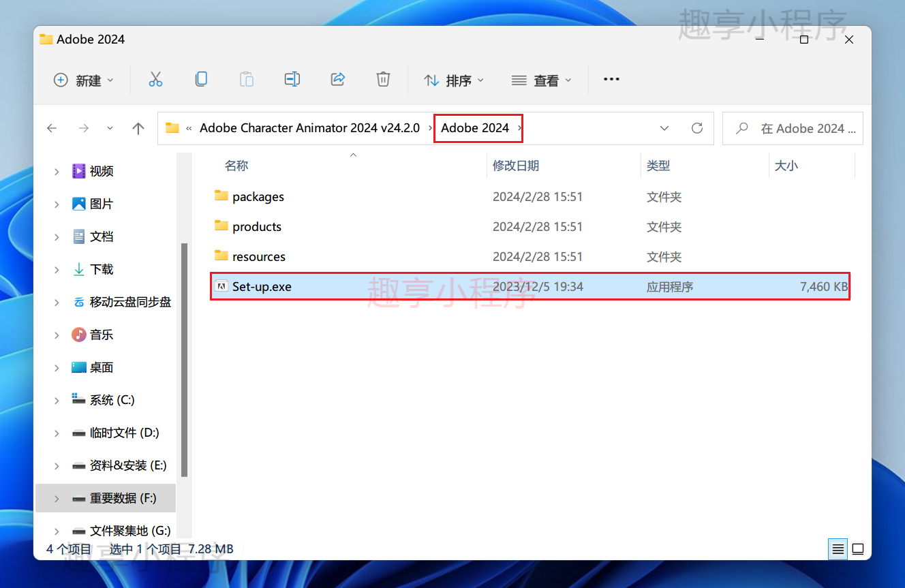Click the Delete trash can icon
This screenshot has height=588, width=905.
pyautogui.click(x=383, y=80)
